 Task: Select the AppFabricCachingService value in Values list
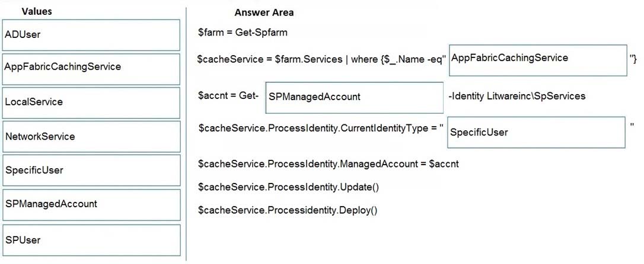coord(91,69)
